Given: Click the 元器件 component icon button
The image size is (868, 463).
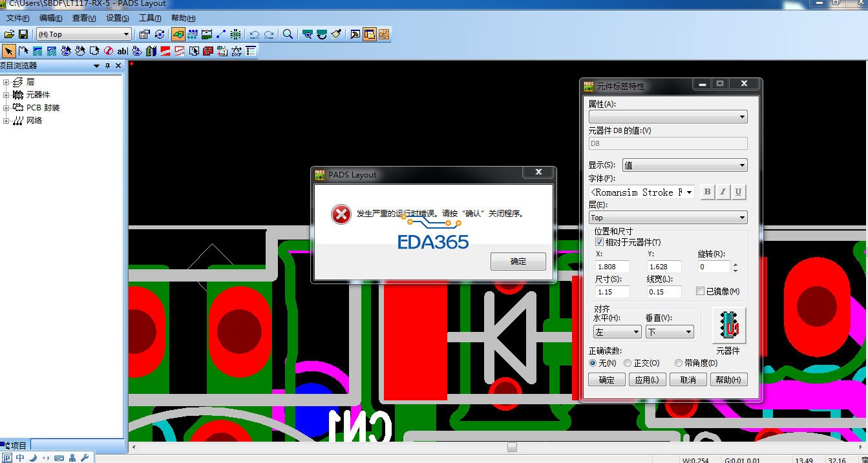Looking at the screenshot, I should pos(728,325).
